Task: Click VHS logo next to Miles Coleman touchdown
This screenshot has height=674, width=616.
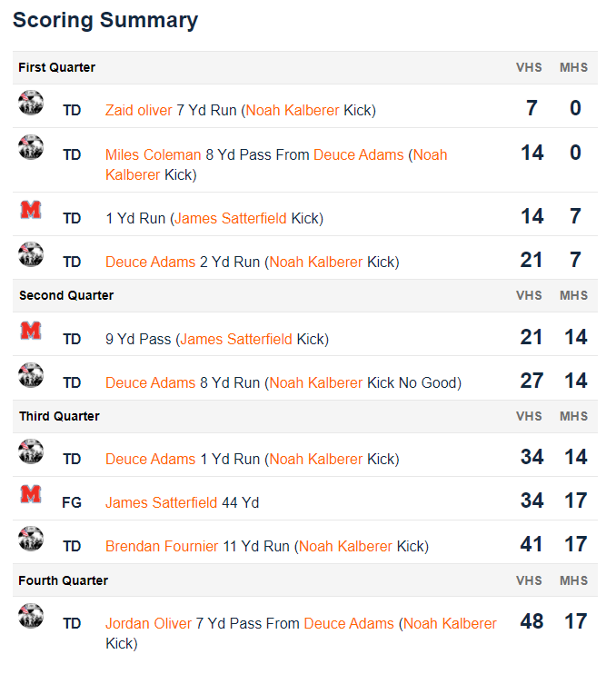Action: tap(31, 147)
